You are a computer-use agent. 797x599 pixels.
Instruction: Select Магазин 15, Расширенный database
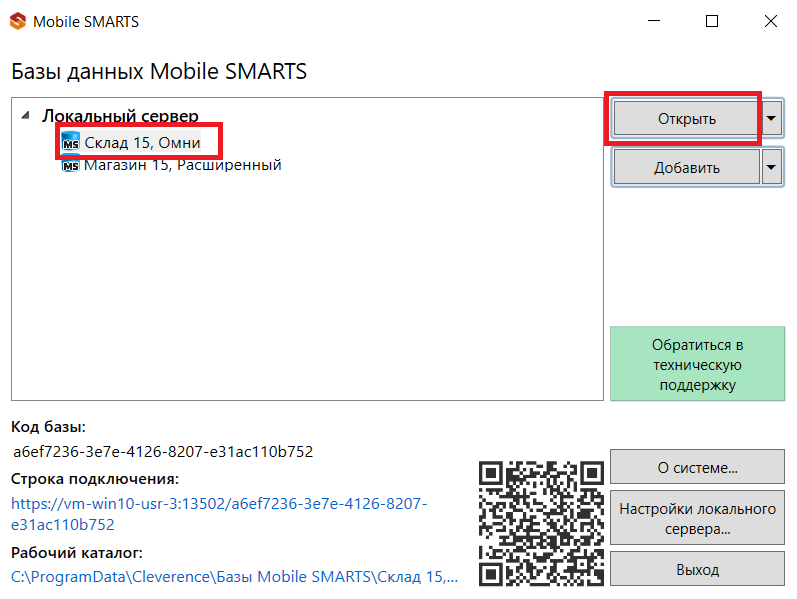click(182, 165)
